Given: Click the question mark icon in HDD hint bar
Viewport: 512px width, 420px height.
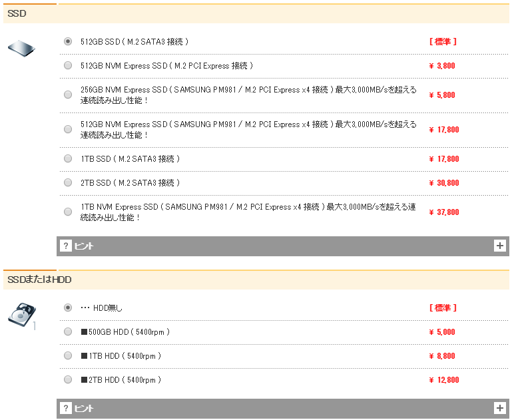Looking at the screenshot, I should pos(65,408).
